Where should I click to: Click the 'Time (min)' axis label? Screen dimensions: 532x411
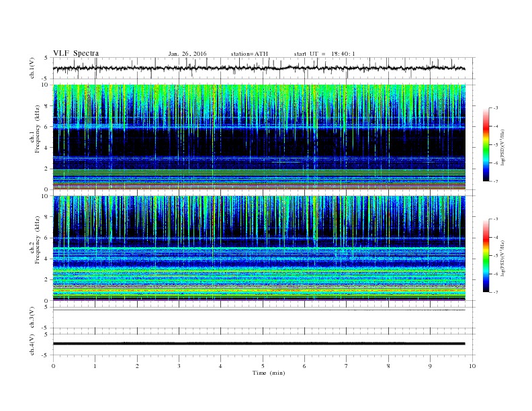269,373
